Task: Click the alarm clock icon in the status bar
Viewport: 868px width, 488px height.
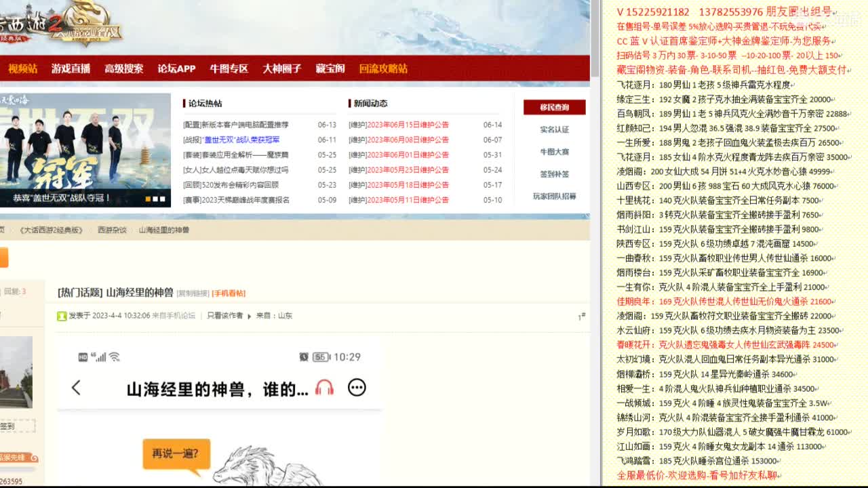Action: (x=303, y=357)
